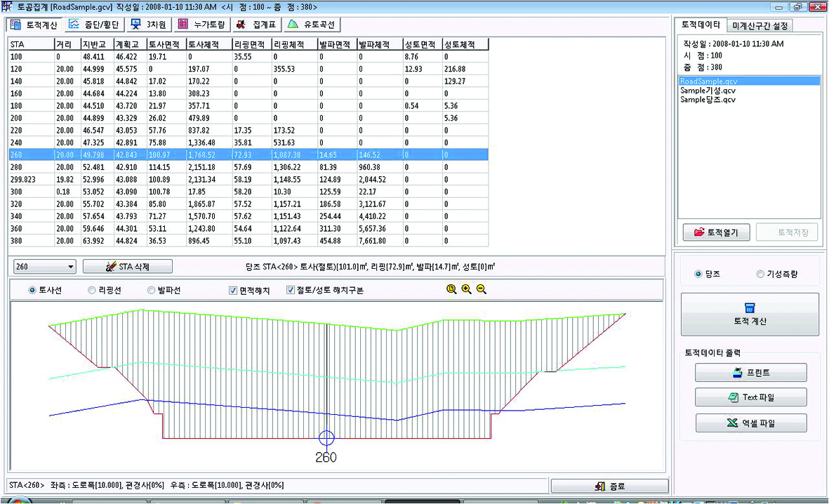Toggle 절토/성토 해치구분 checkbox

[291, 290]
